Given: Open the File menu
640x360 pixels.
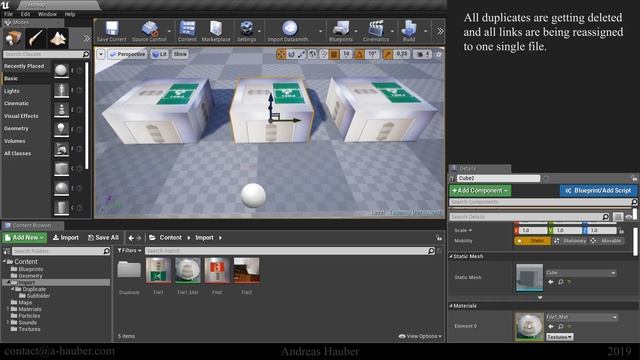Looking at the screenshot, I should coord(9,14).
